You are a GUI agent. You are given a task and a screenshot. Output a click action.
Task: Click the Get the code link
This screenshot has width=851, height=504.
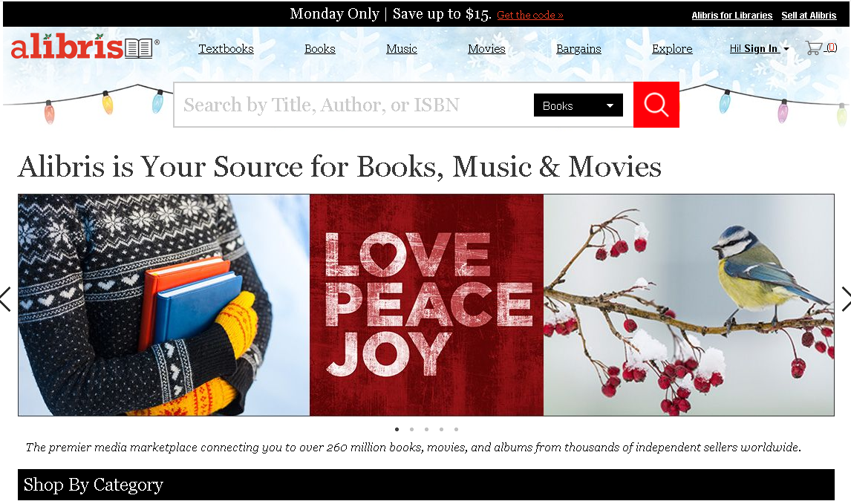click(x=530, y=15)
